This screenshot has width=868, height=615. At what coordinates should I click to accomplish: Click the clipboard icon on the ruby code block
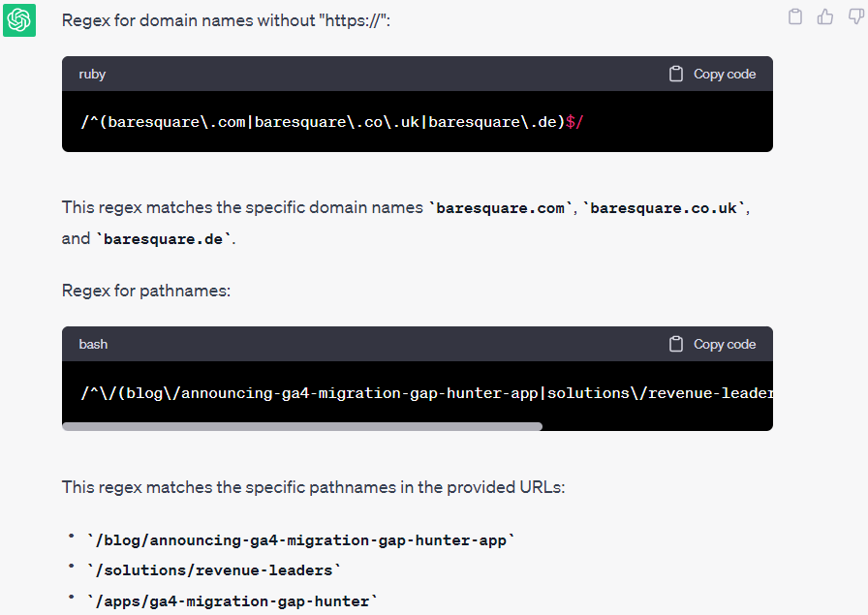pos(675,73)
